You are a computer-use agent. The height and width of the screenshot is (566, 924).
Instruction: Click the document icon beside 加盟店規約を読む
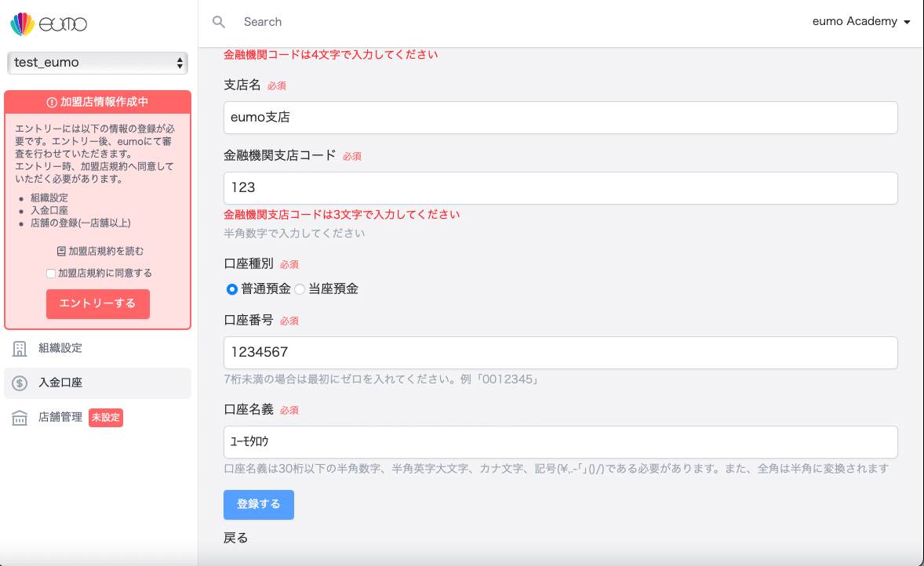pos(61,252)
